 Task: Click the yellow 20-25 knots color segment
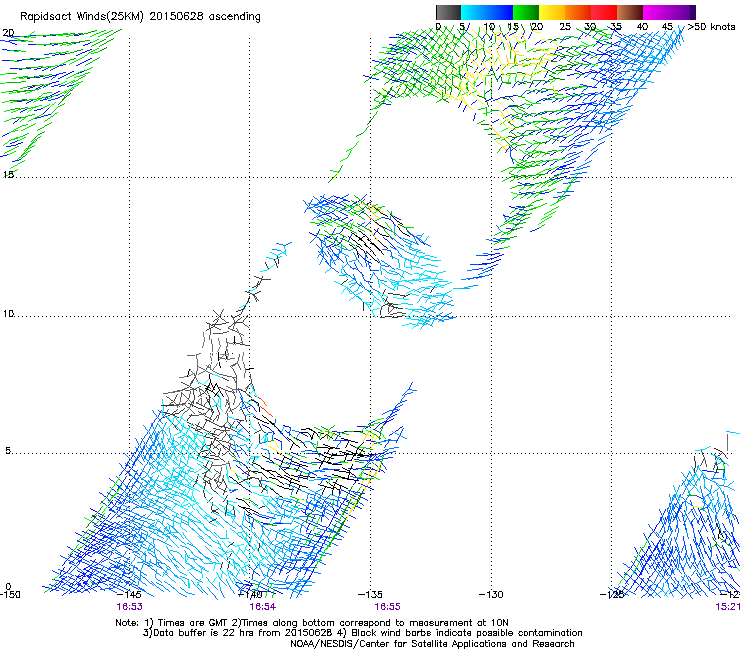point(552,12)
